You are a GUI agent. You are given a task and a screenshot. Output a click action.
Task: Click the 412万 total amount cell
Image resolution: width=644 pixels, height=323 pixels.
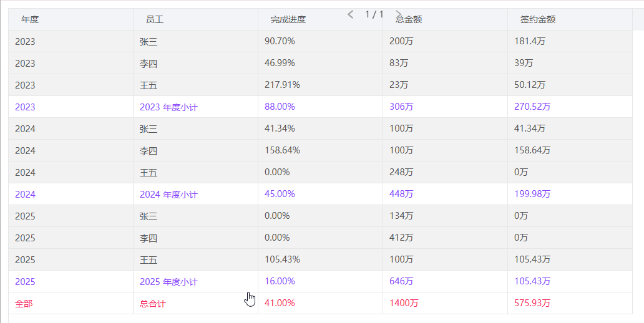[401, 238]
